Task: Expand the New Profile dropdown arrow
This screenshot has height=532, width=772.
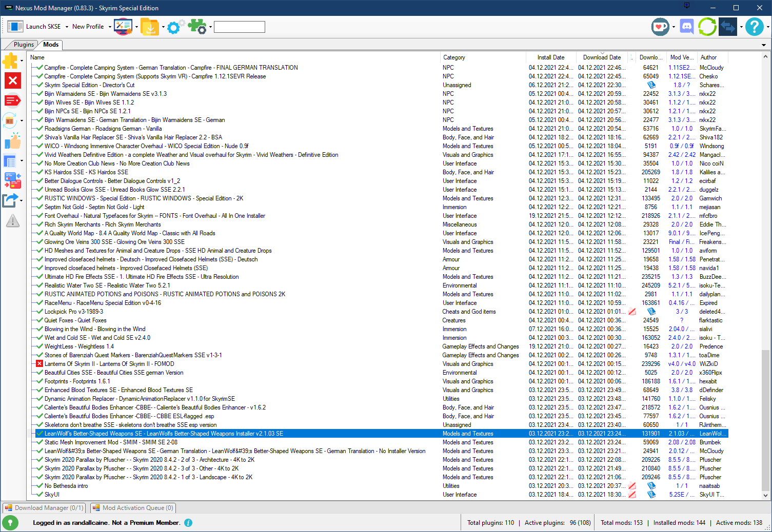Action: pos(110,27)
